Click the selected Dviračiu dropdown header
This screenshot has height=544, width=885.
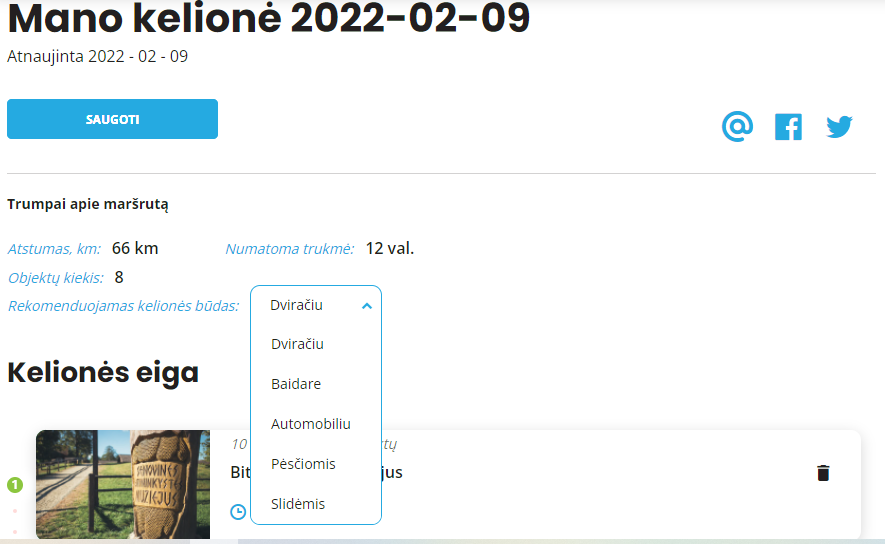click(316, 305)
